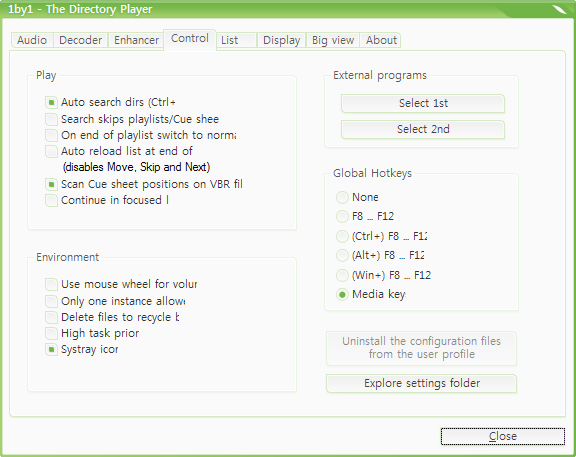The height and width of the screenshot is (457, 576).
Task: Click the Select 2nd external program button
Action: click(x=423, y=129)
